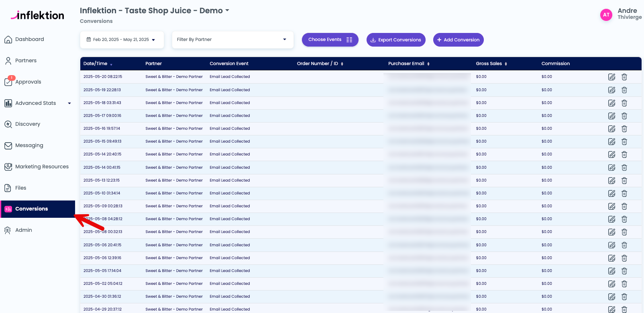644x313 pixels.
Task: Edit the 2025-05-14 20:40:15 conversion
Action: (x=611, y=155)
